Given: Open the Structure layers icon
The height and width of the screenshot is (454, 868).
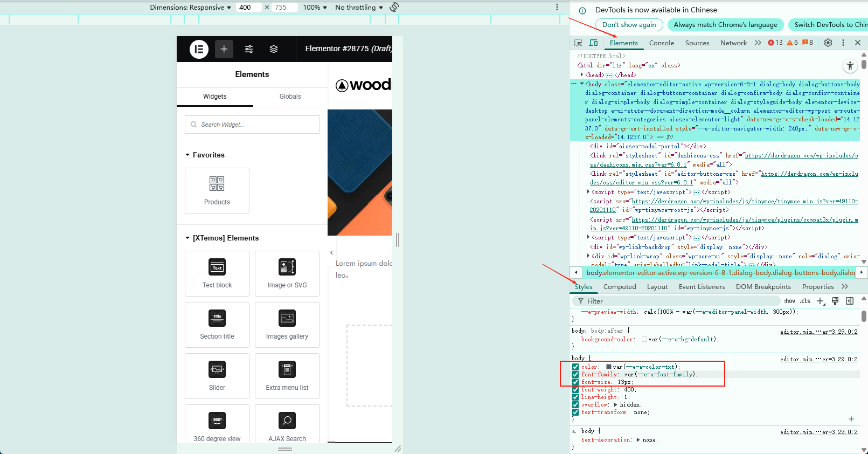Looking at the screenshot, I should [274, 49].
